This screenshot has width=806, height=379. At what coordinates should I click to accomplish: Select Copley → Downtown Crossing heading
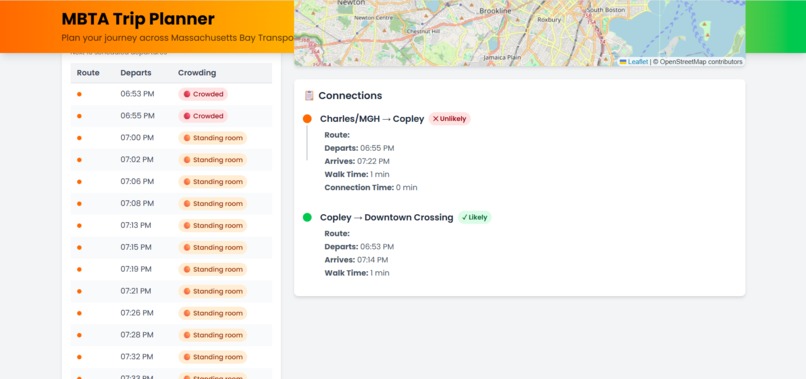[387, 218]
